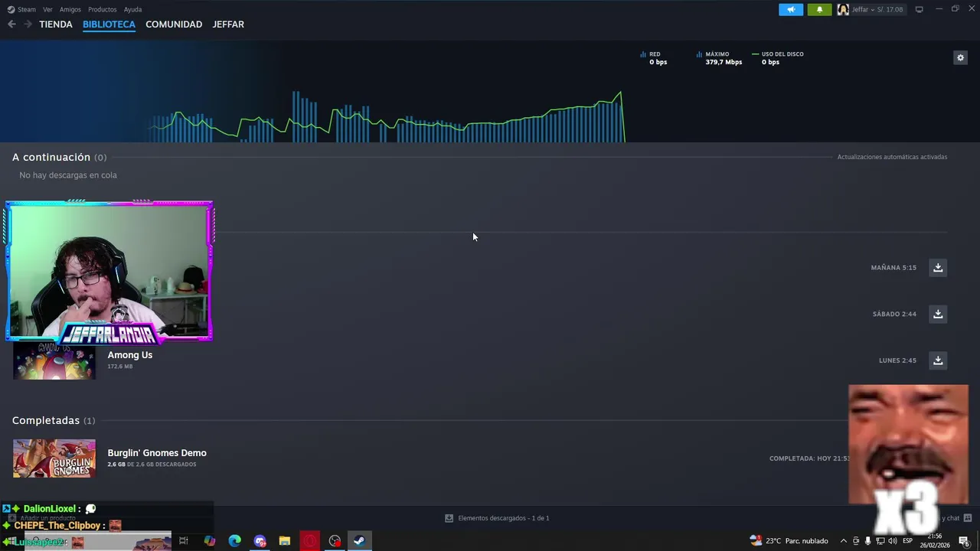Click the Jeffar profile avatar

(x=843, y=9)
